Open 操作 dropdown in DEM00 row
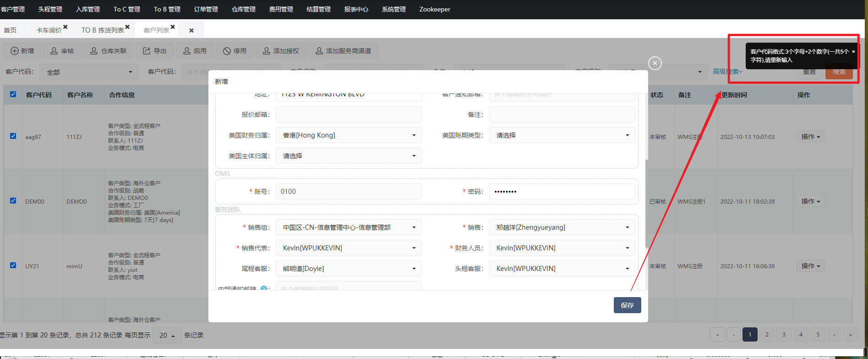 811,201
